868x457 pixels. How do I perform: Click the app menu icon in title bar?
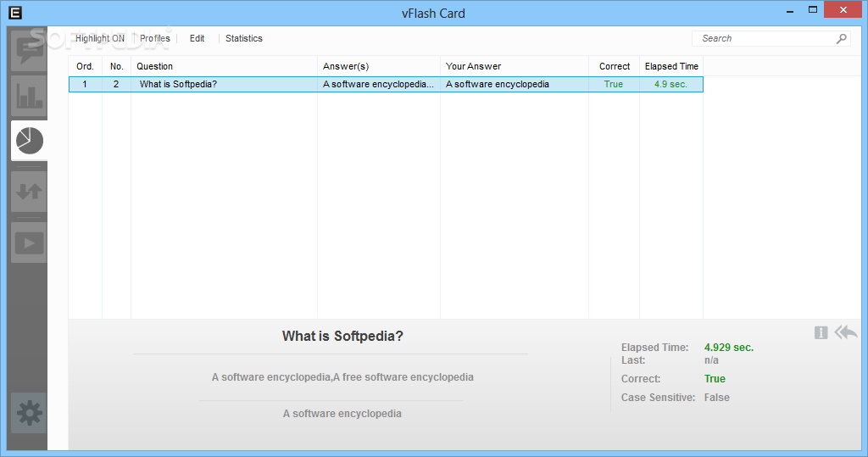(15, 13)
